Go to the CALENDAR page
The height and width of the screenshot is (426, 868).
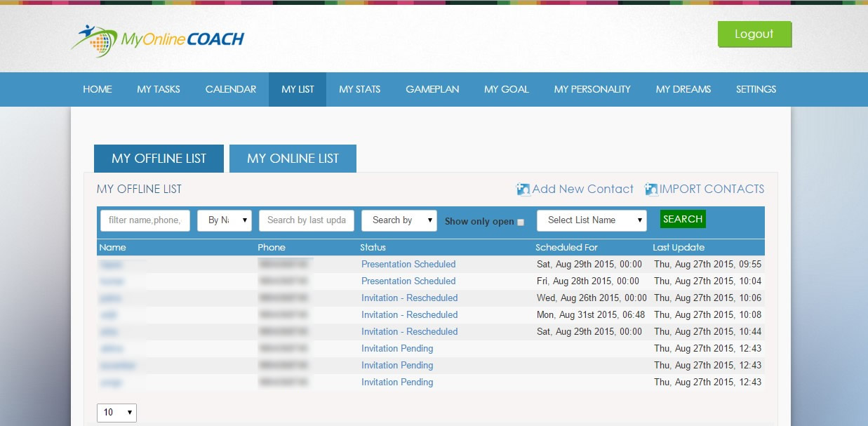pyautogui.click(x=231, y=89)
